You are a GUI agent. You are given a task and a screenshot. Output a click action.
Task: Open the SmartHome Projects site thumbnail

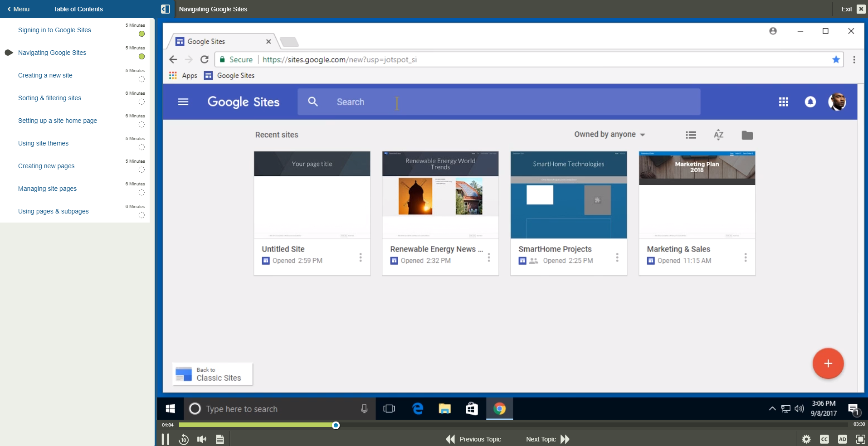(569, 195)
